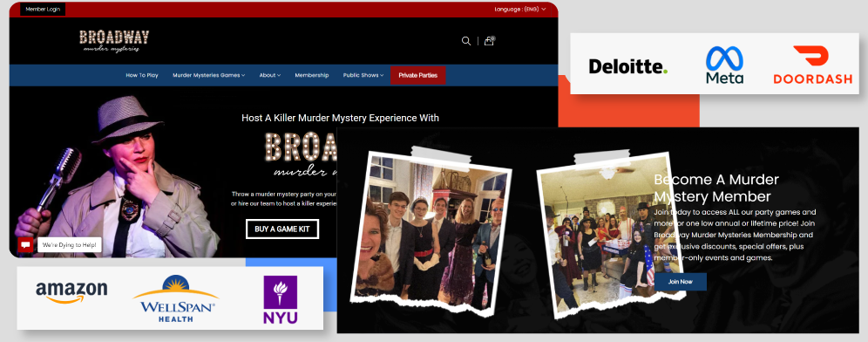This screenshot has width=868, height=342.
Task: Expand Murder Mysteries Games menu
Action: [208, 75]
